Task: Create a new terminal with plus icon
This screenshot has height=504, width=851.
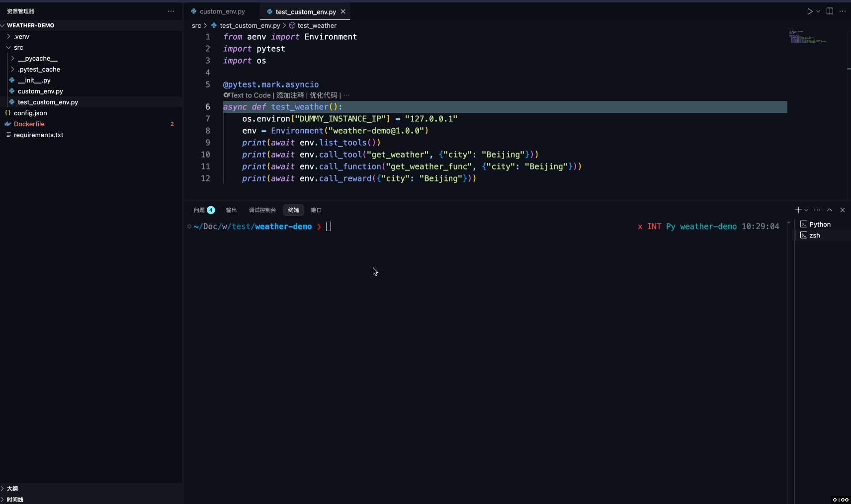Action: coord(797,210)
